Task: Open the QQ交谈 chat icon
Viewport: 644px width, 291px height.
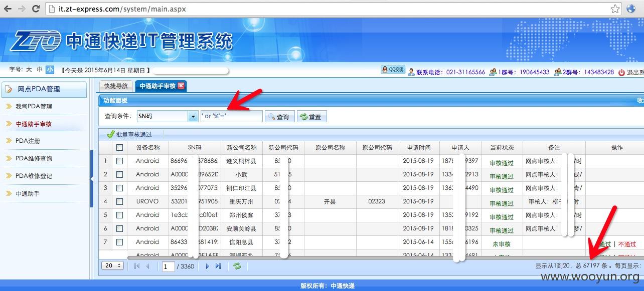Action: 393,70
